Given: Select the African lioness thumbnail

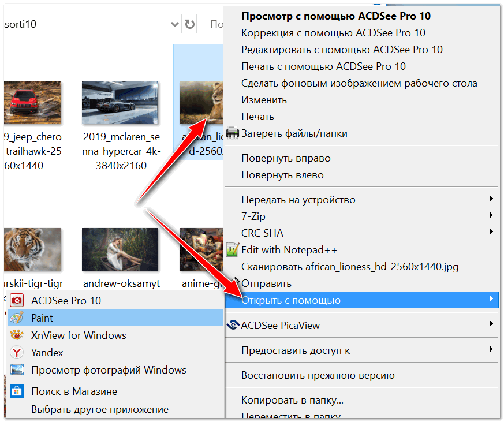Looking at the screenshot, I should pyautogui.click(x=201, y=103).
